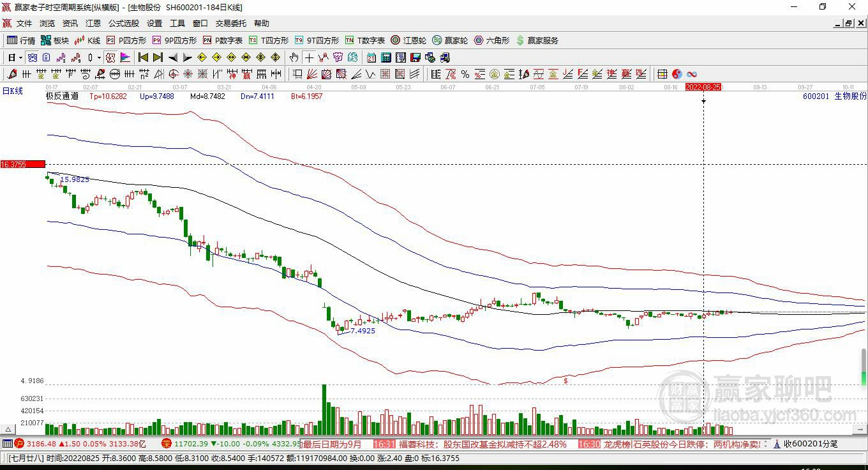Open the 帮助 menu

pos(262,24)
